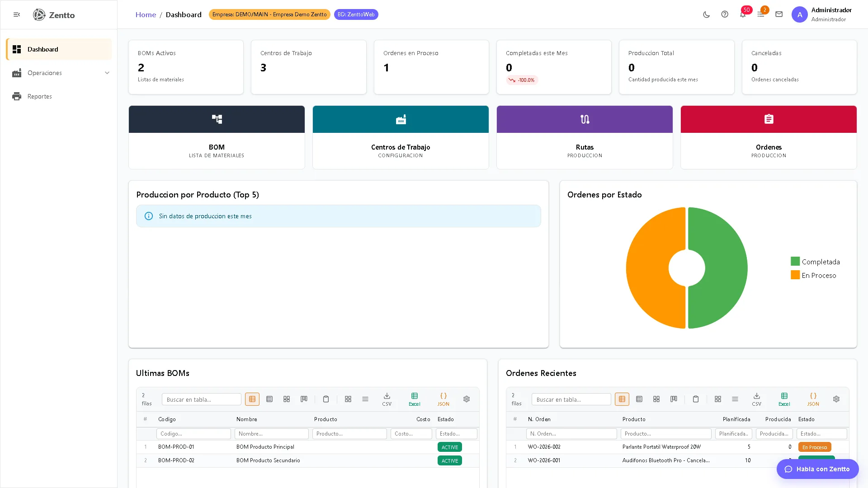This screenshot has width=868, height=488.
Task: Select the WO-2026-002 order number
Action: pos(544,447)
